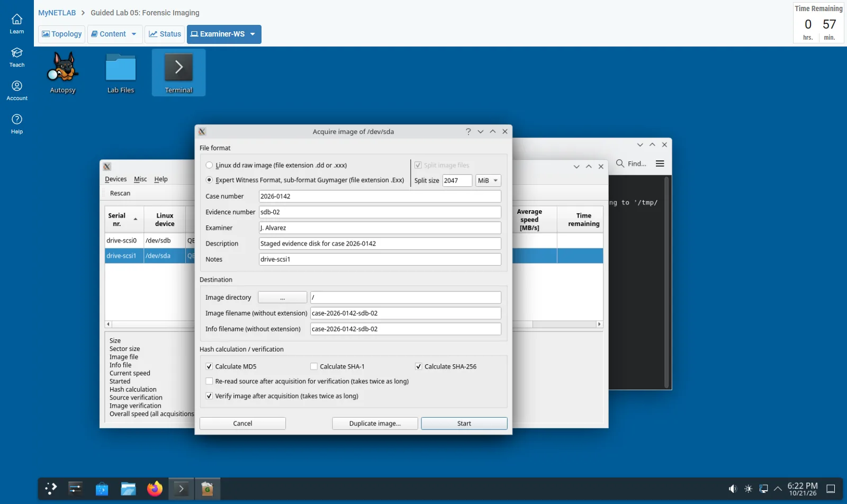The width and height of the screenshot is (847, 504).
Task: Open the Account sidebar icon
Action: (x=17, y=91)
